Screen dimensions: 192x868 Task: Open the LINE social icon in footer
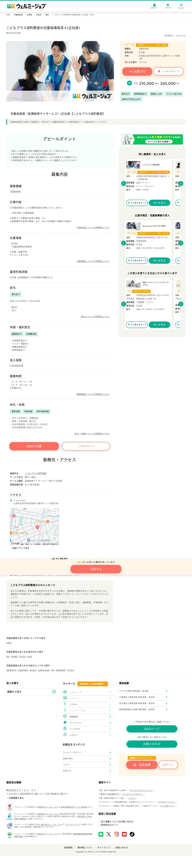click(x=101, y=834)
